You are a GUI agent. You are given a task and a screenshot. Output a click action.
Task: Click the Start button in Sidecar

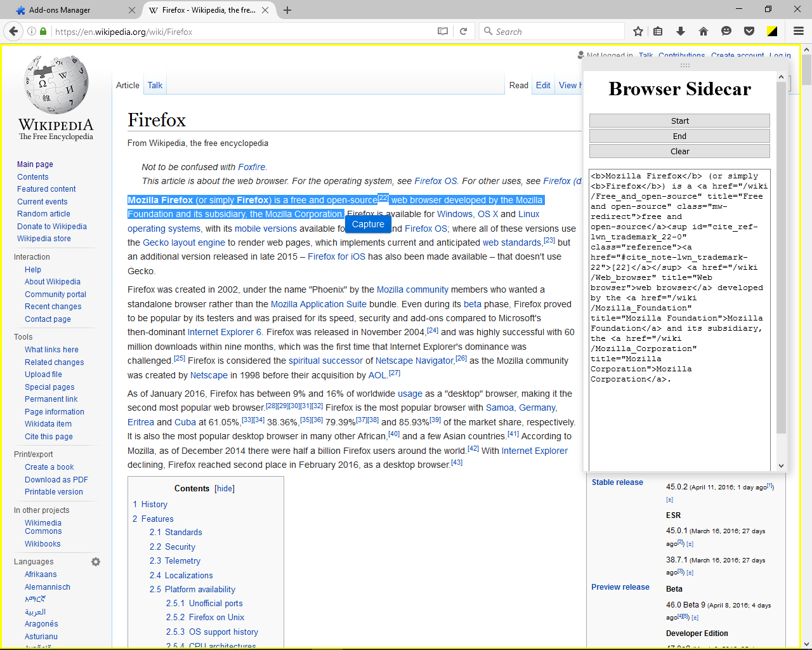pos(679,121)
